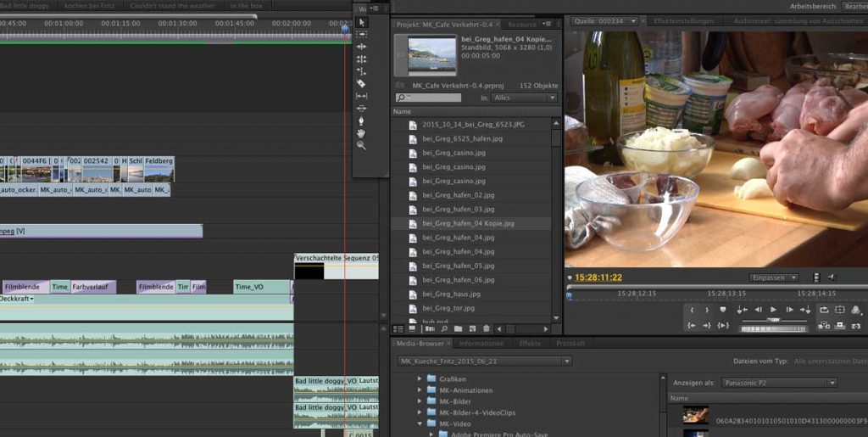
Task: Click Automate to Sequence icon in project panel
Action: tap(430, 328)
